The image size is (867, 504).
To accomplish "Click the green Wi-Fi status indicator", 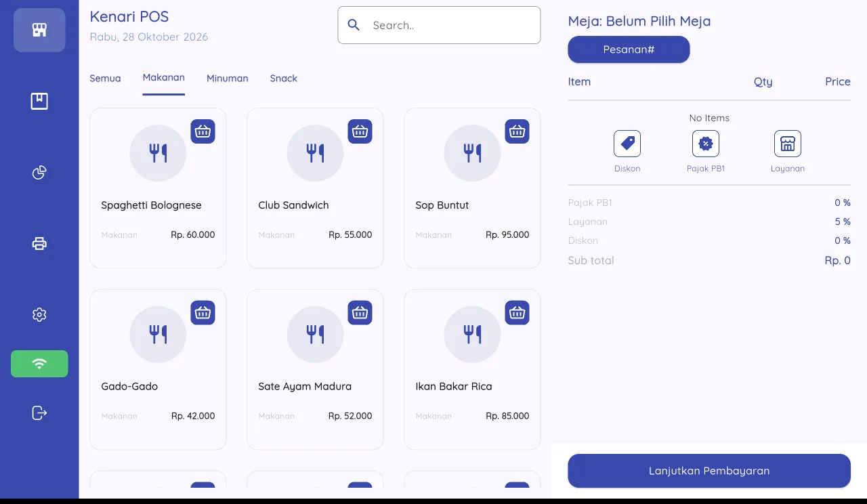I will (39, 364).
